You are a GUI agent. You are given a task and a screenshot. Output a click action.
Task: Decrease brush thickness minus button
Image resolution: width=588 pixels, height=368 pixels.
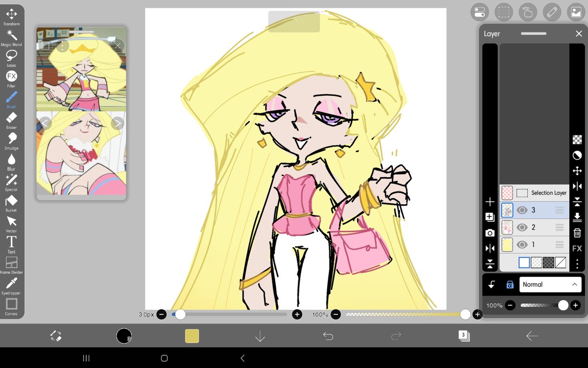tap(162, 315)
